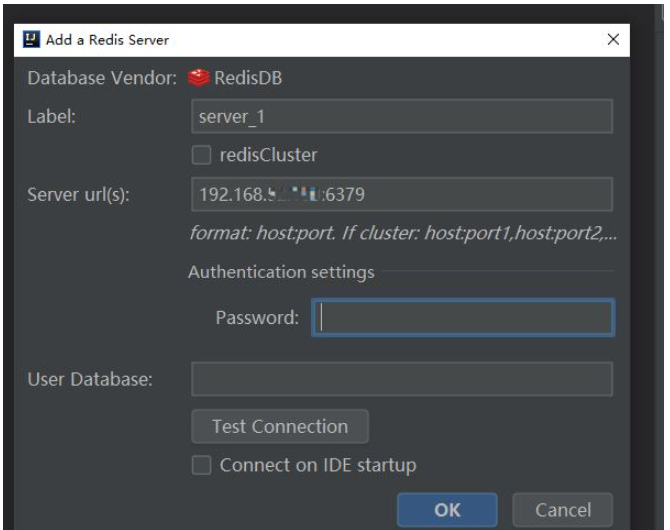Click the 'Database Vendor:' label
Screen dimensions: 670x530
[x=95, y=80]
